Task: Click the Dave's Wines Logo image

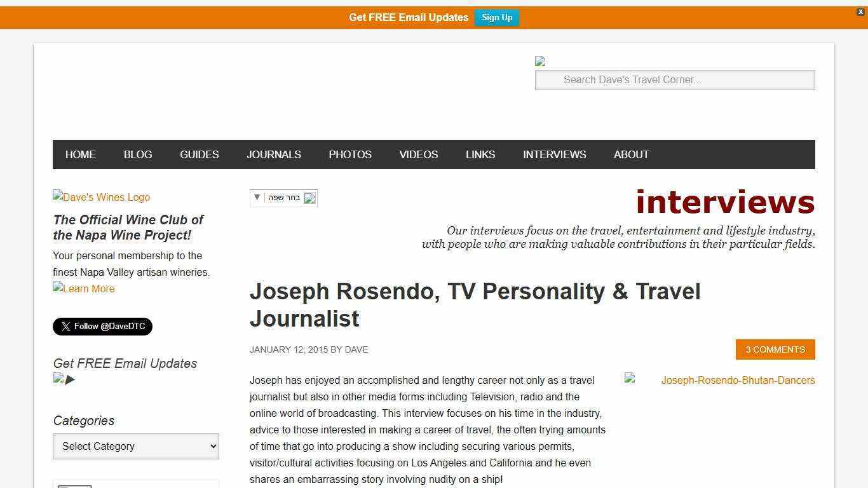Action: coord(101,197)
